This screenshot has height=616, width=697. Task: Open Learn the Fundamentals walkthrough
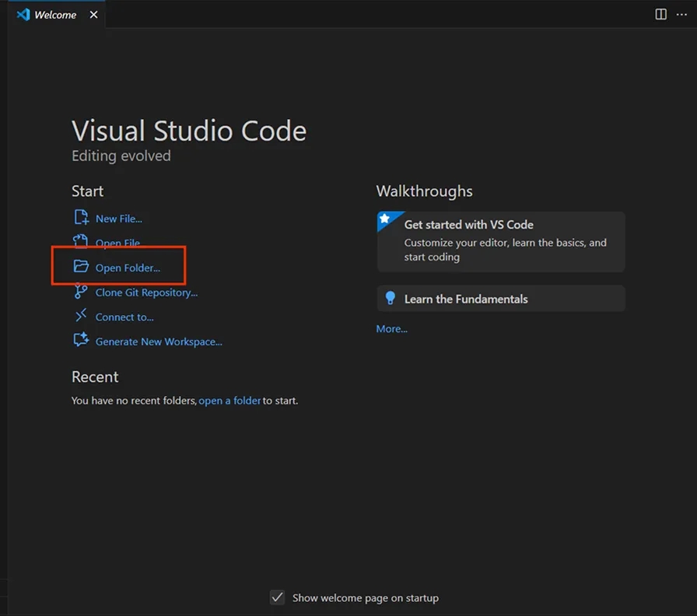pyautogui.click(x=500, y=299)
